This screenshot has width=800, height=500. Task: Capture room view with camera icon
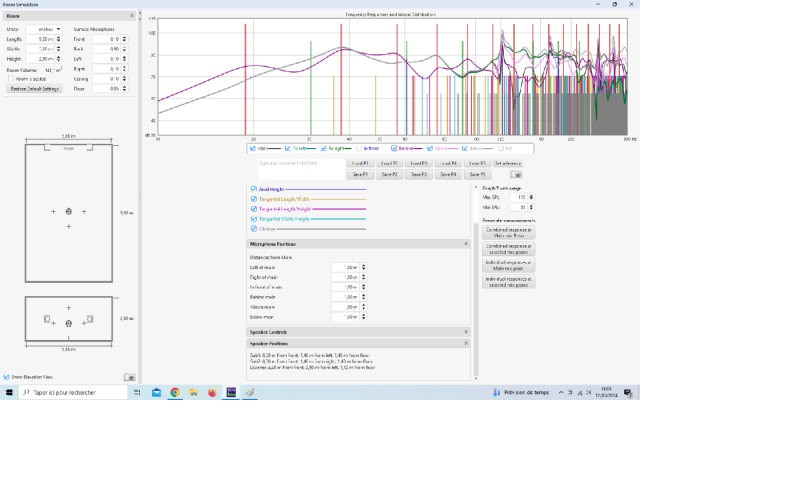tap(130, 377)
